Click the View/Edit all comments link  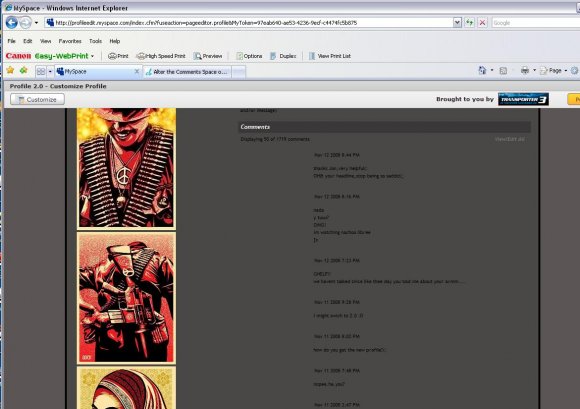(509, 139)
